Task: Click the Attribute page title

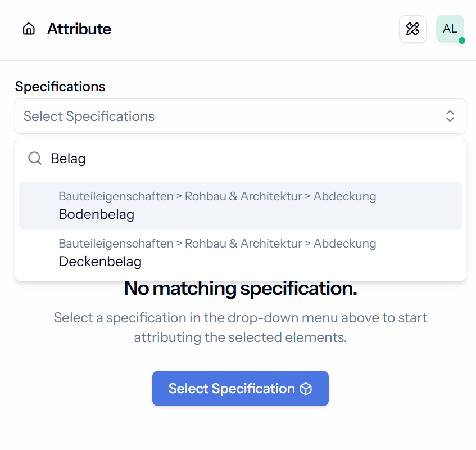Action: coord(79,29)
